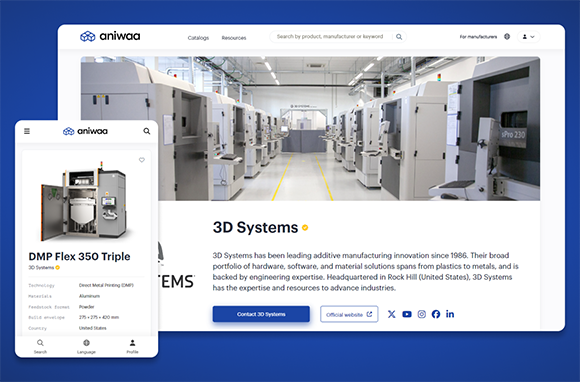This screenshot has width=580, height=382.
Task: Open the Instagram social icon
Action: (422, 314)
